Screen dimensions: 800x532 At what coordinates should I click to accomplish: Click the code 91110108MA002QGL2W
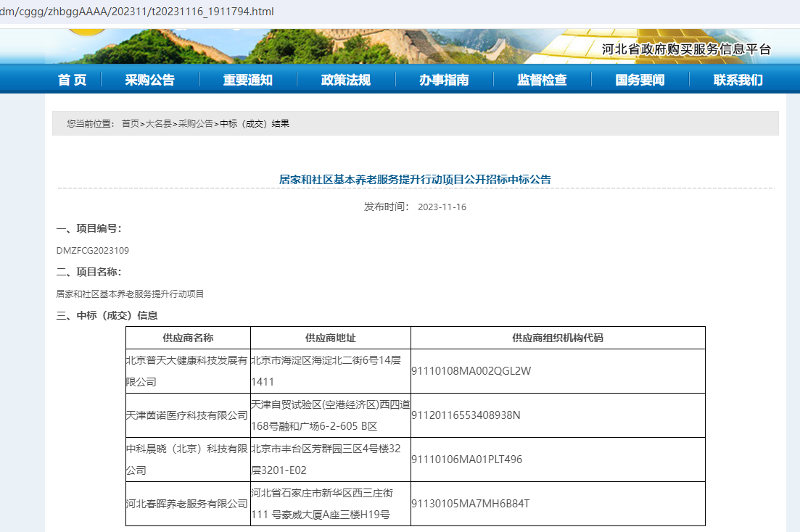(471, 371)
